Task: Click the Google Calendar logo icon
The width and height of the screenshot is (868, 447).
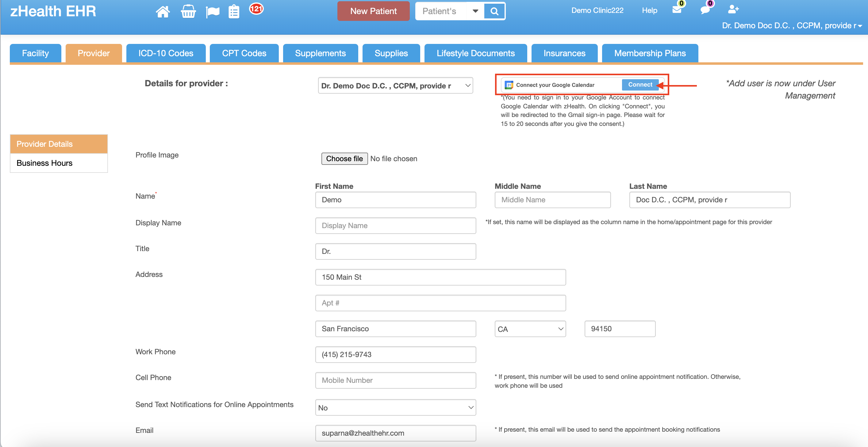Action: 509,85
